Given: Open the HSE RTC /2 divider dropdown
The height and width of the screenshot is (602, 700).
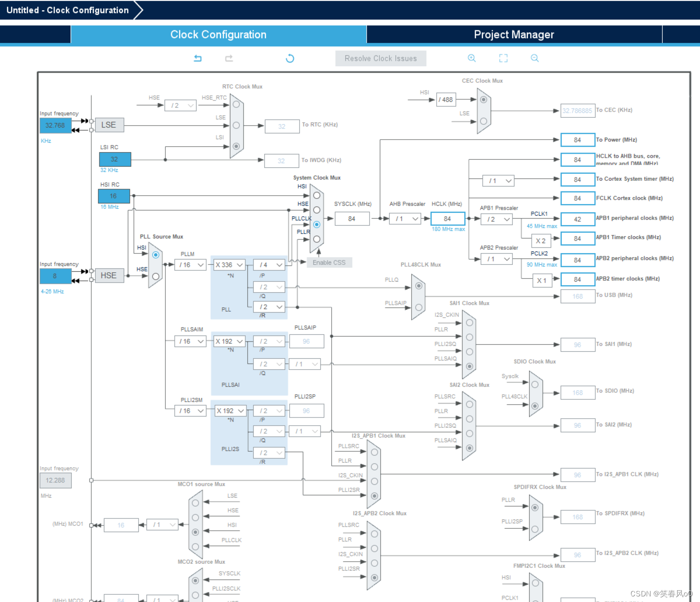Looking at the screenshot, I should [181, 106].
